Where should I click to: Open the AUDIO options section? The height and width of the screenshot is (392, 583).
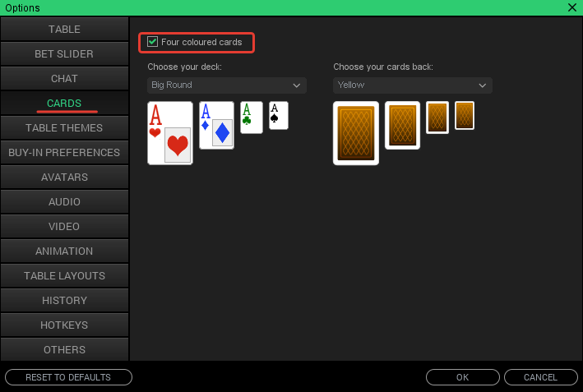point(64,202)
